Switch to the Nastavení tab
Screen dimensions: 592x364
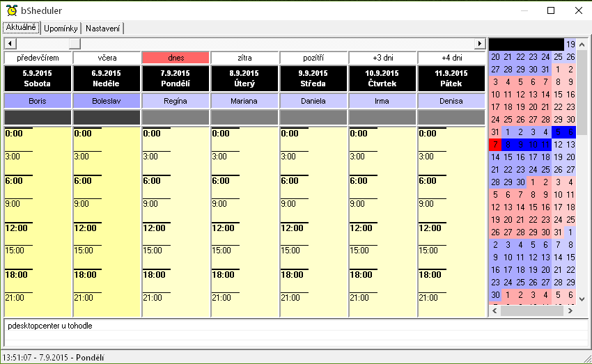(102, 29)
